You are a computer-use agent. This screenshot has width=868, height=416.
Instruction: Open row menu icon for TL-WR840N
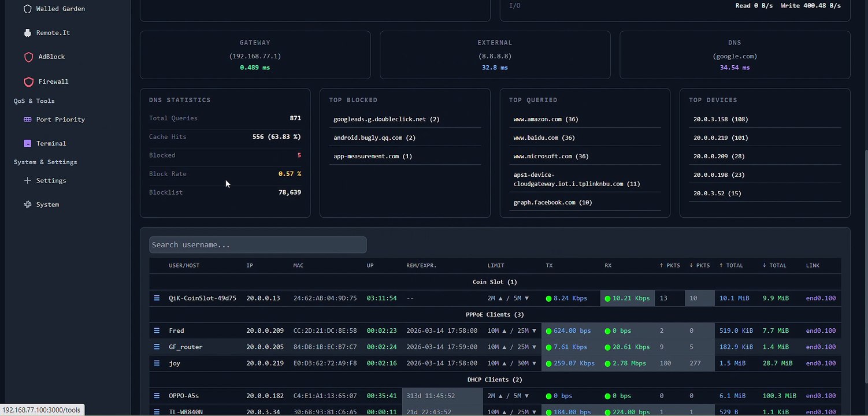157,411
